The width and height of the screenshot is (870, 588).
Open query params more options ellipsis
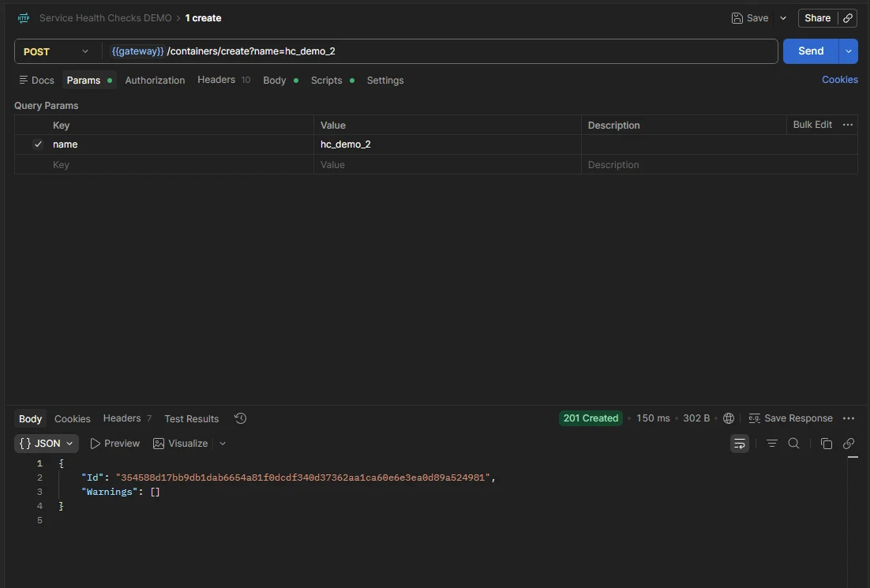pos(848,125)
